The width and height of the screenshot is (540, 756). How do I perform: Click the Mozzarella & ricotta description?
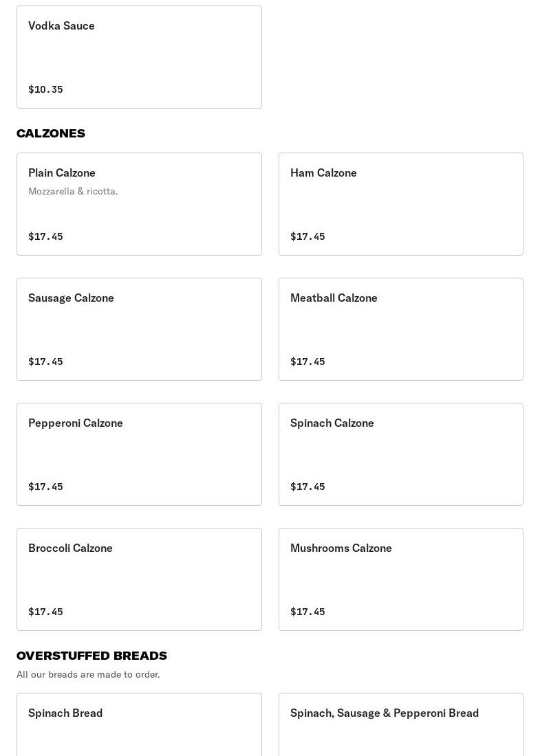(73, 191)
